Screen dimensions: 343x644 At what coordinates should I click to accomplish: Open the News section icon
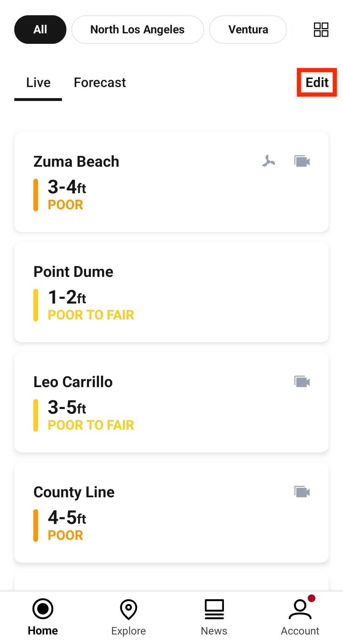point(214,609)
